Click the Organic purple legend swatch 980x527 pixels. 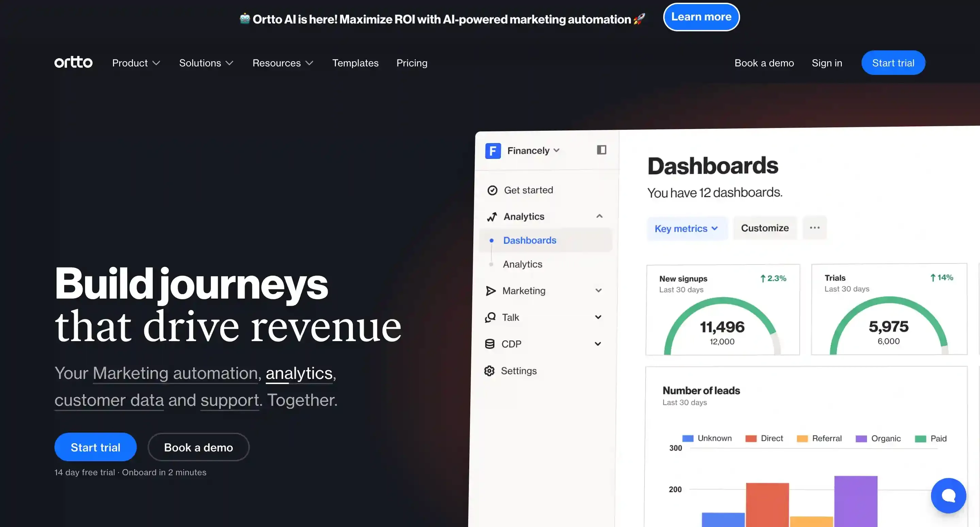tap(861, 438)
